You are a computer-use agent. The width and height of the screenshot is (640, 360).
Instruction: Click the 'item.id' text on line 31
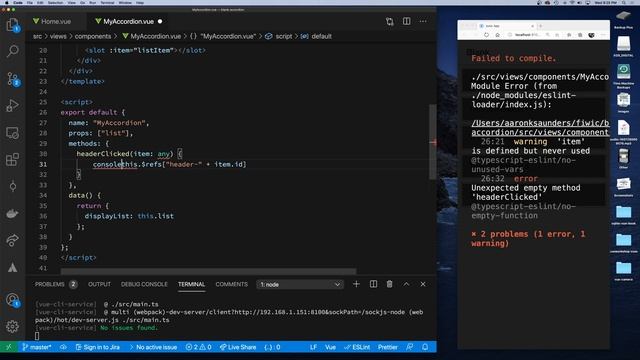point(229,164)
